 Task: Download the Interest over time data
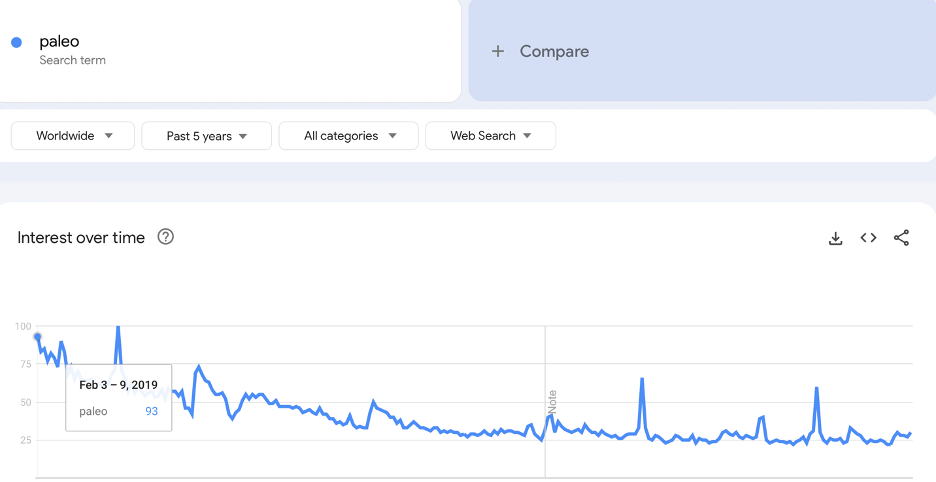tap(836, 238)
